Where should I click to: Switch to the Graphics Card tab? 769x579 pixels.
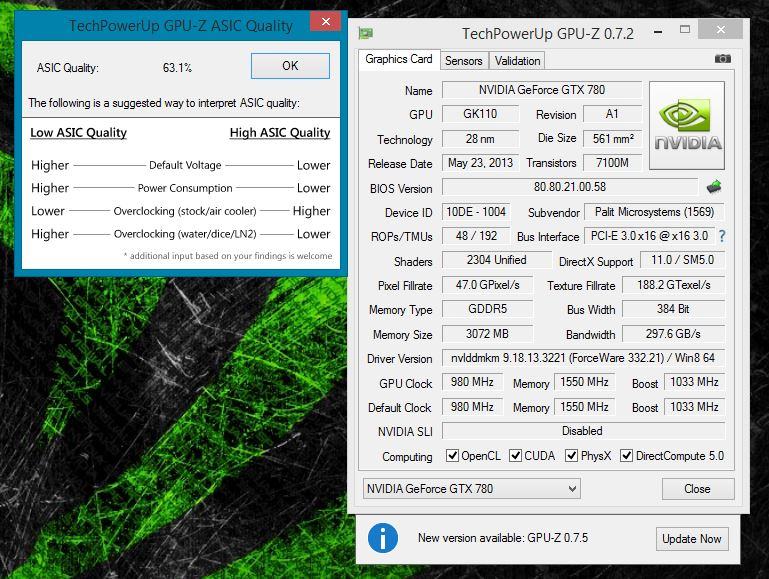(x=399, y=59)
